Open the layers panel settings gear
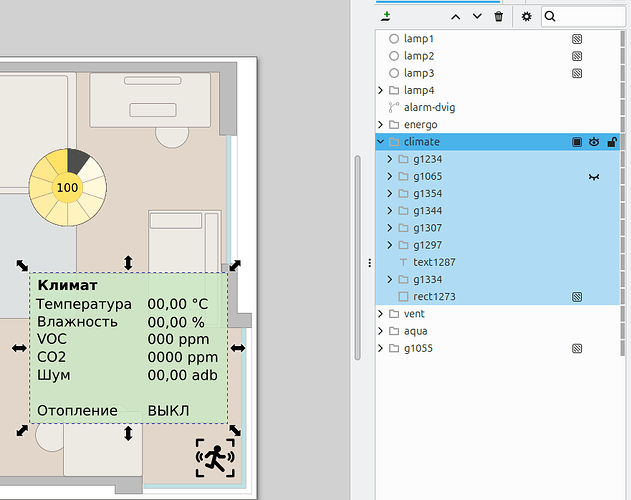 (526, 17)
